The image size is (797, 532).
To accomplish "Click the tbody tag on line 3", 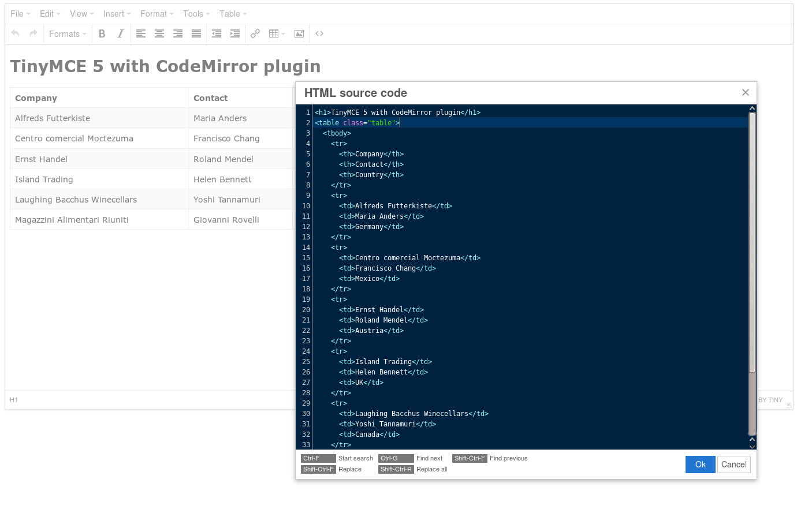I will point(337,133).
